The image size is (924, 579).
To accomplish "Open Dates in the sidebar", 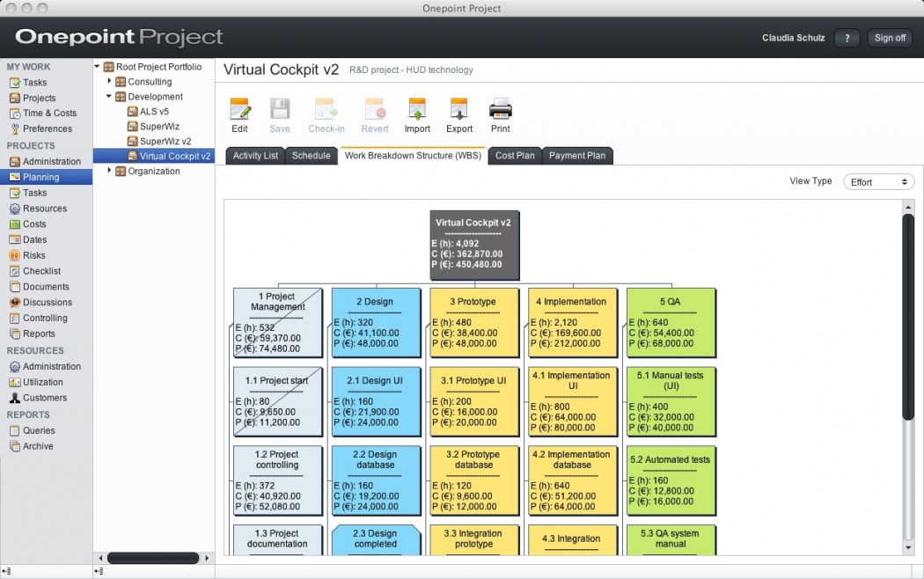I will click(35, 239).
